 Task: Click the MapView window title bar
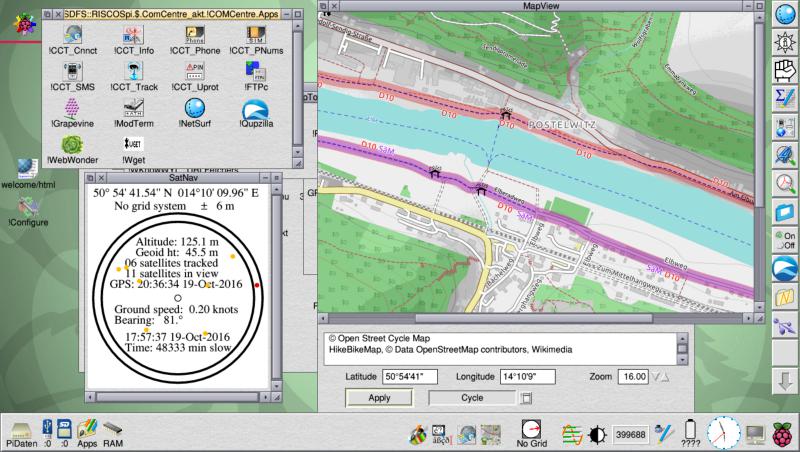point(541,6)
